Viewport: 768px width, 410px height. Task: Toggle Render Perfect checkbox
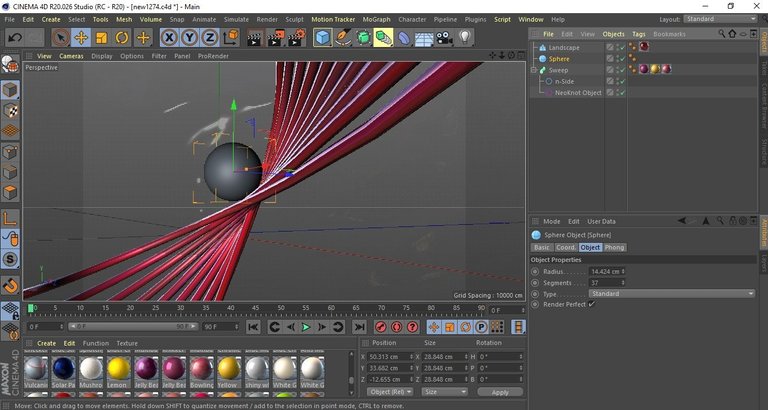pyautogui.click(x=592, y=304)
